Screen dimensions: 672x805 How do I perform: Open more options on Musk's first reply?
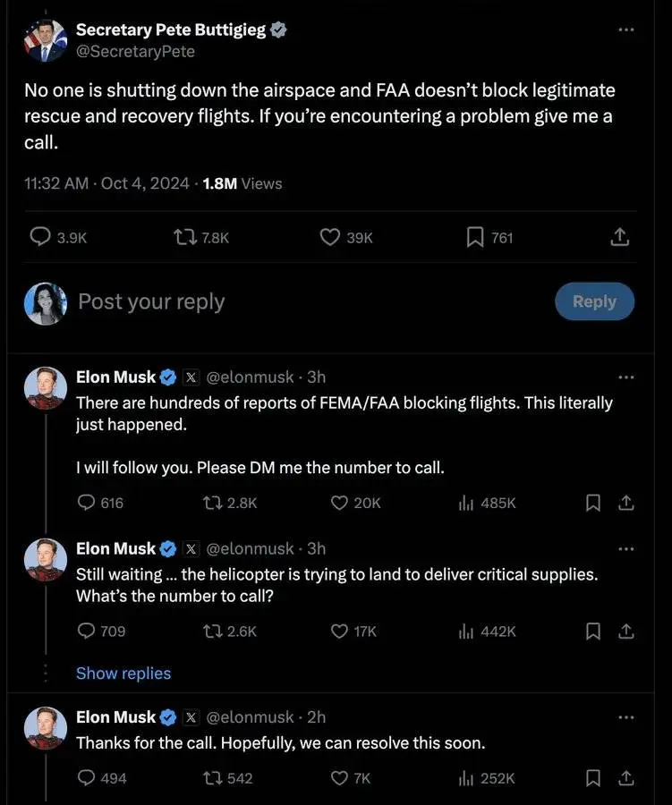coord(626,377)
